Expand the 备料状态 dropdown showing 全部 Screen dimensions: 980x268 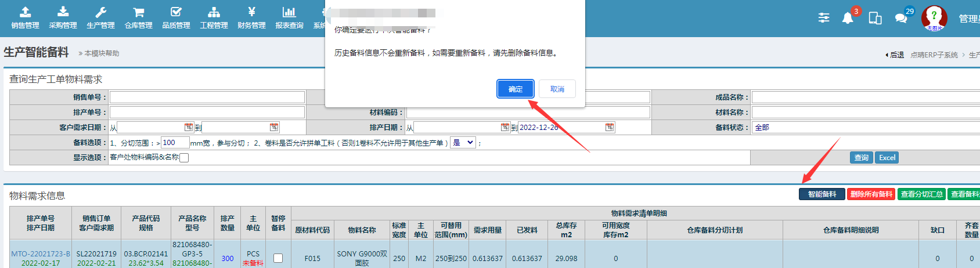pyautogui.click(x=865, y=128)
